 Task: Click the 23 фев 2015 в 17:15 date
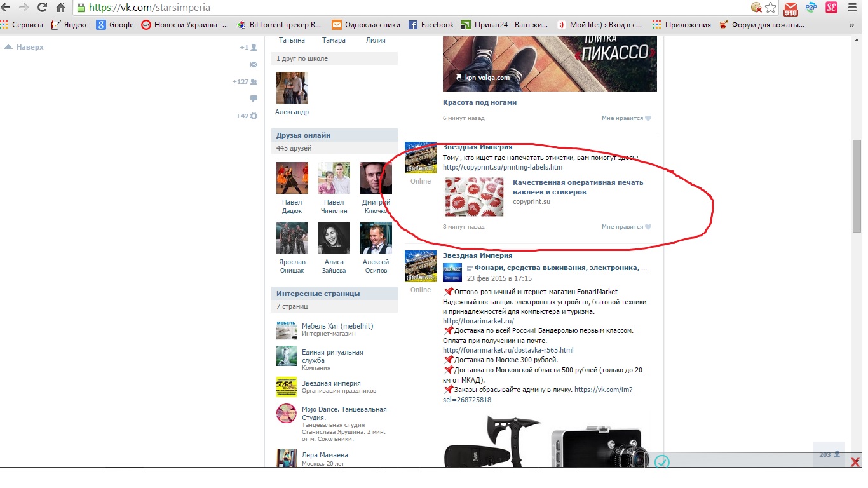click(499, 278)
